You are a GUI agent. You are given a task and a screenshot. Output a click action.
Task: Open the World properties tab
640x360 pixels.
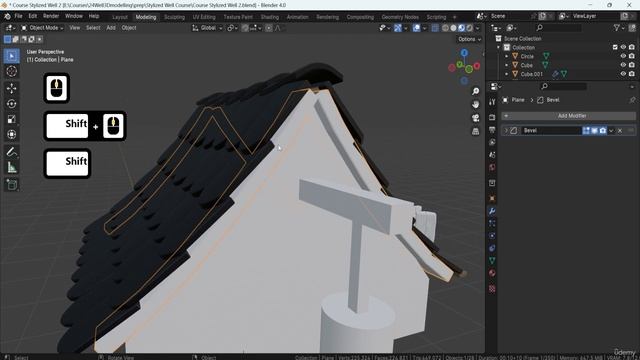(492, 167)
